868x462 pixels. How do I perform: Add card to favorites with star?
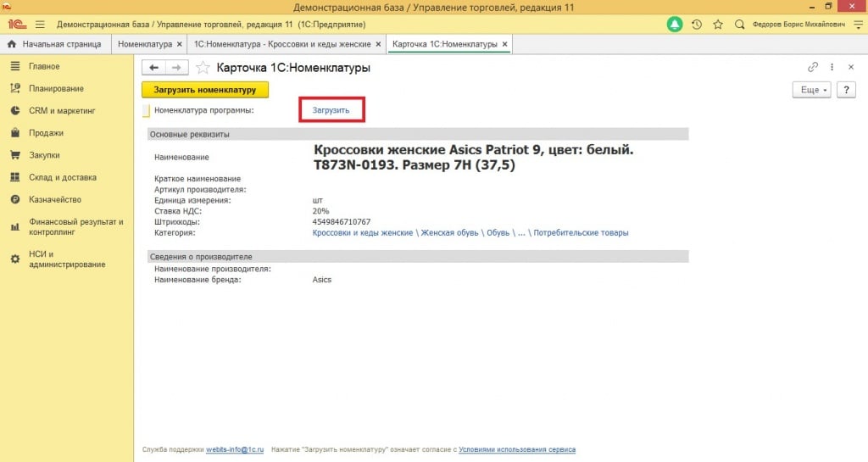[x=203, y=68]
